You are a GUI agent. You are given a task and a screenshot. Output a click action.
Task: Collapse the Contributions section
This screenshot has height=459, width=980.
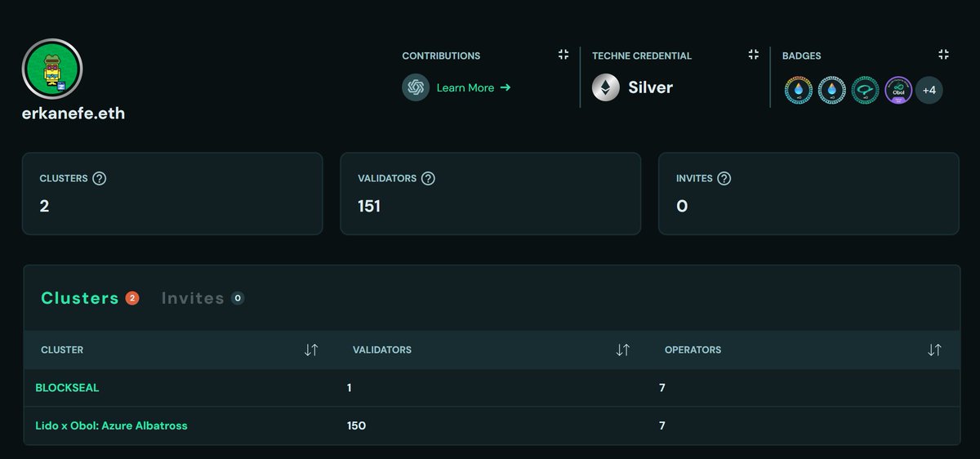pyautogui.click(x=563, y=55)
